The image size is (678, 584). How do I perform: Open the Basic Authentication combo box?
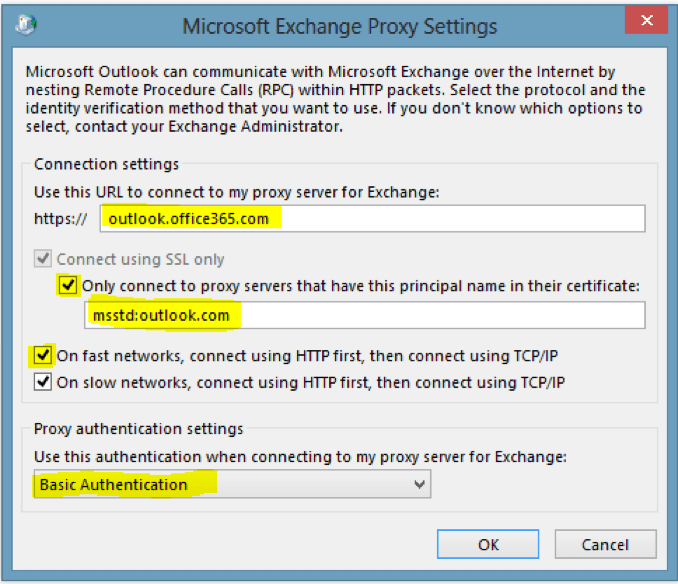(x=232, y=484)
